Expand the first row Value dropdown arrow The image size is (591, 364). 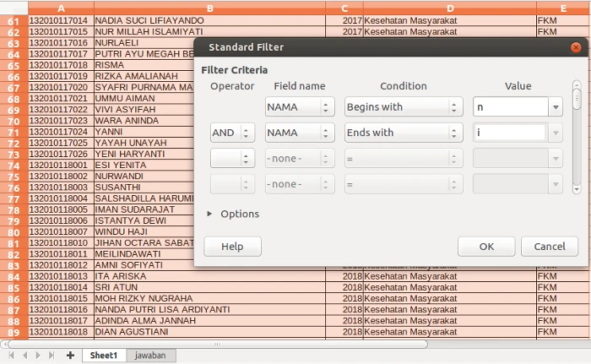tap(556, 107)
